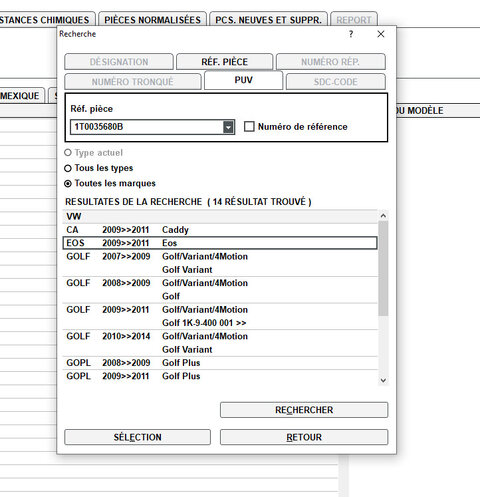Enable the Numéro de référence checkbox

point(249,127)
